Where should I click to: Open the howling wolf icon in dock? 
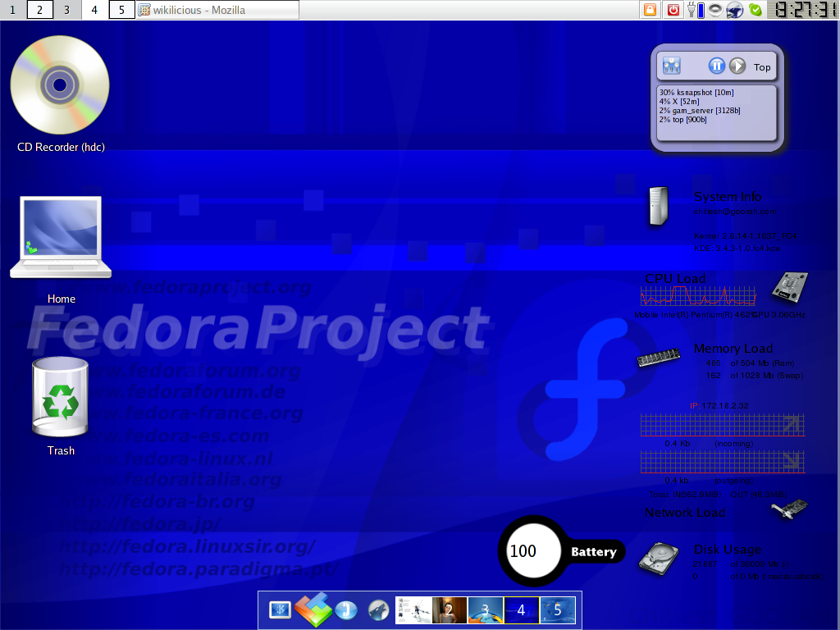coord(378,609)
